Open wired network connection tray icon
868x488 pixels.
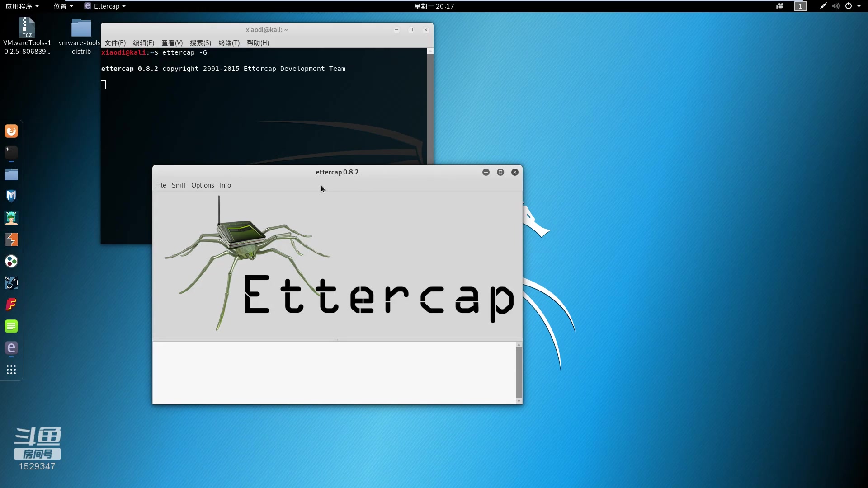[823, 6]
